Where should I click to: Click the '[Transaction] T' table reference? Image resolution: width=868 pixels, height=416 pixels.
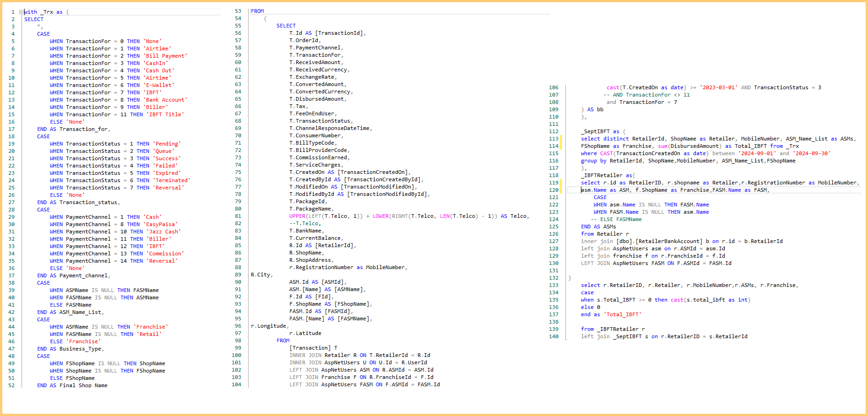(x=313, y=348)
